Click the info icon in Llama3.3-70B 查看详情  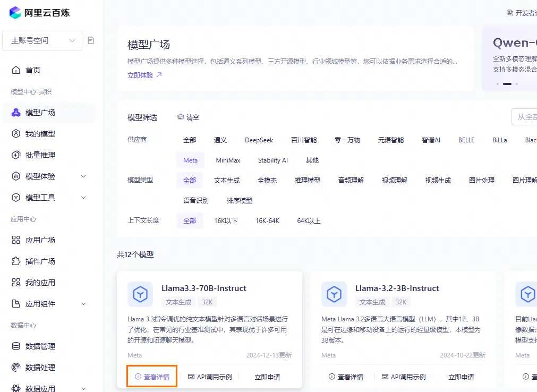(x=138, y=377)
